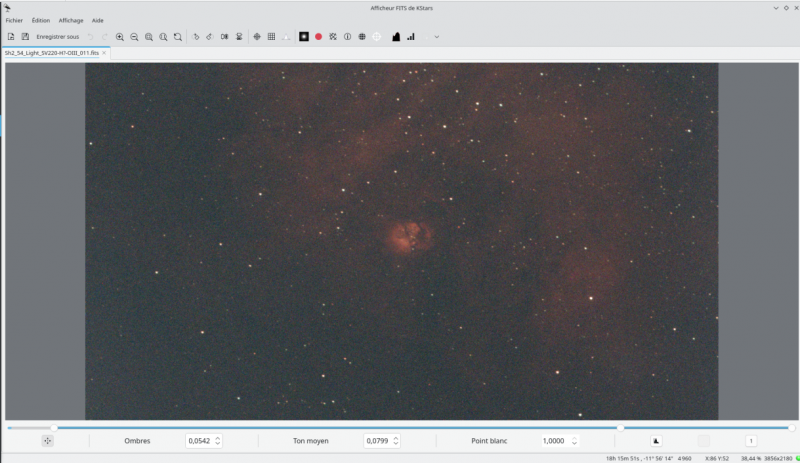Zoom in on the FITS image

(119, 37)
